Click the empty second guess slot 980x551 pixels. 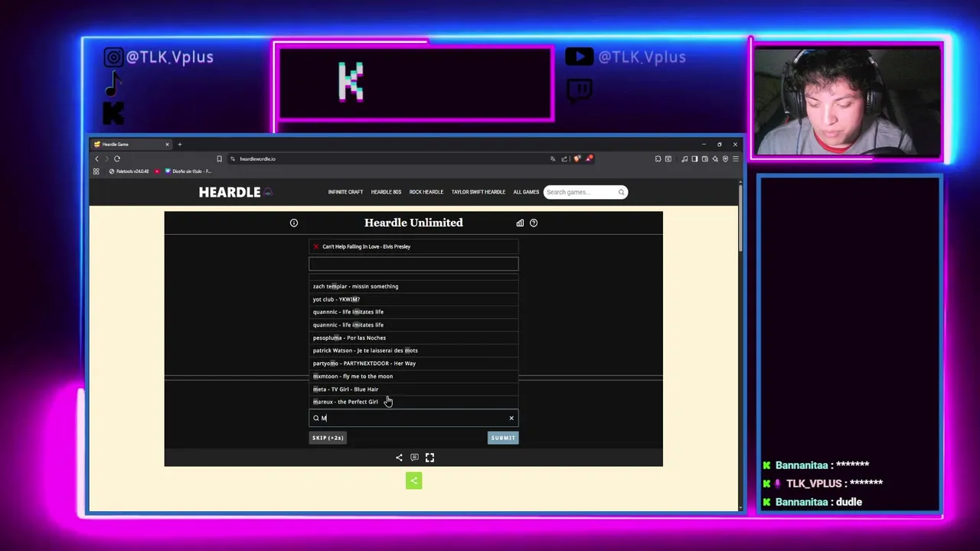tap(413, 265)
